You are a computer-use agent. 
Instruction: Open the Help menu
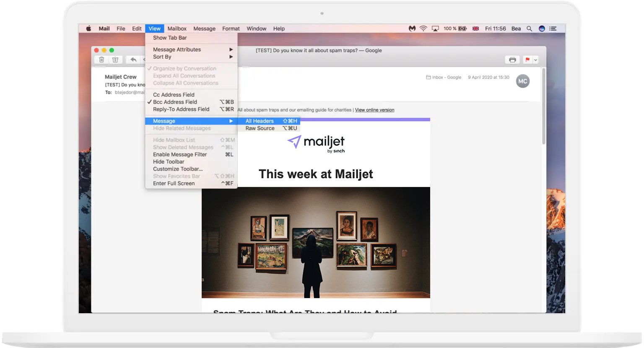pyautogui.click(x=279, y=29)
